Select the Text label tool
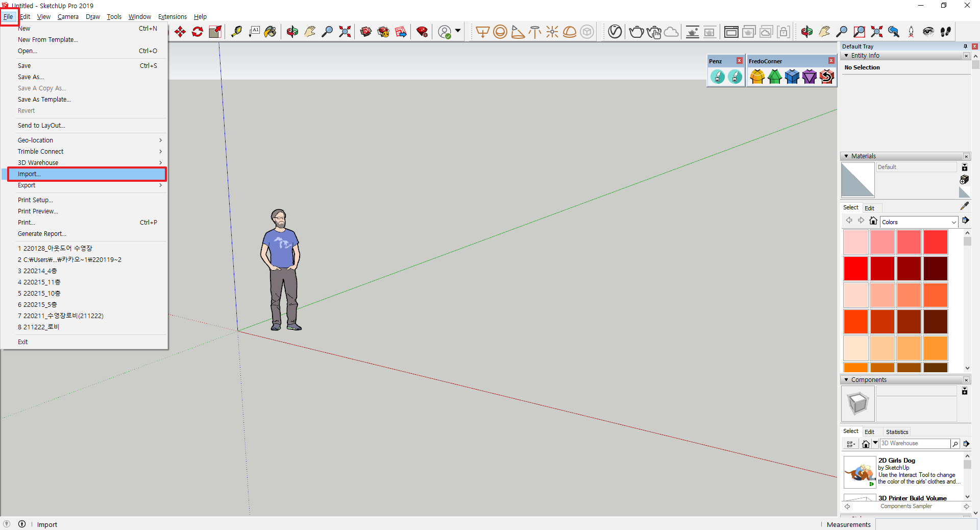 pyautogui.click(x=254, y=32)
